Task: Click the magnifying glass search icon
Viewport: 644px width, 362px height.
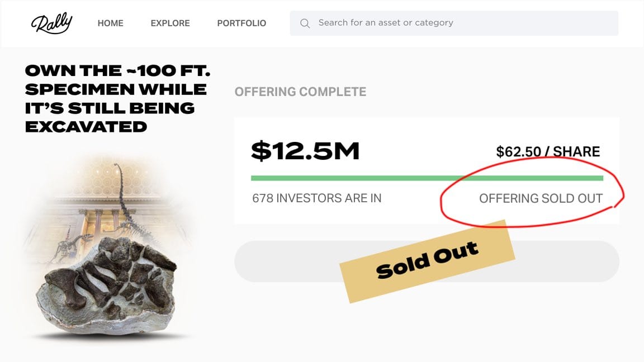Action: point(305,23)
